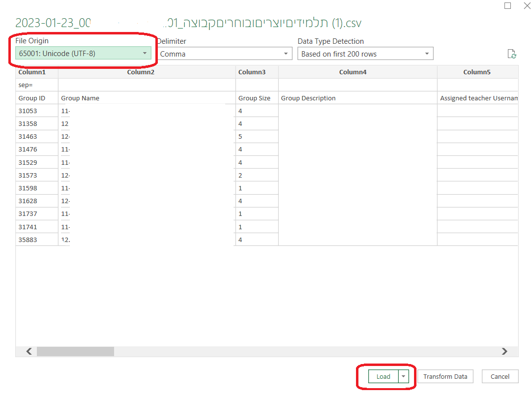Click the cell with Group ID 35883
The height and width of the screenshot is (396, 532).
[27, 240]
